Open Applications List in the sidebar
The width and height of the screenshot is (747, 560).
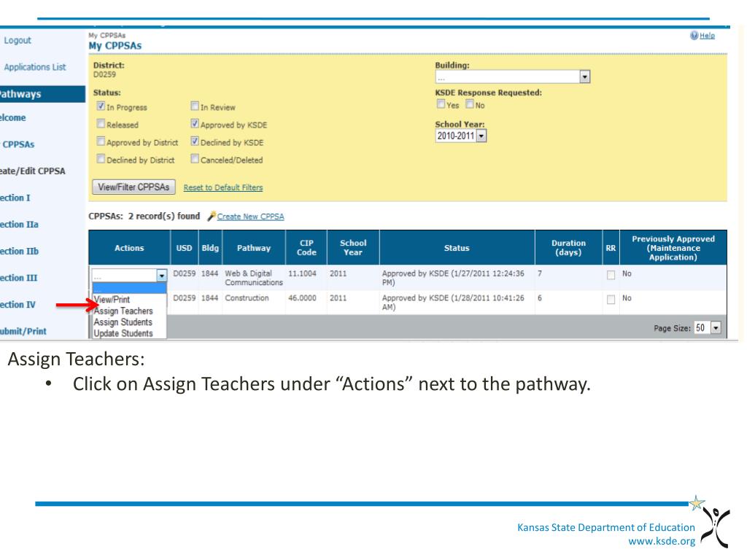click(35, 67)
